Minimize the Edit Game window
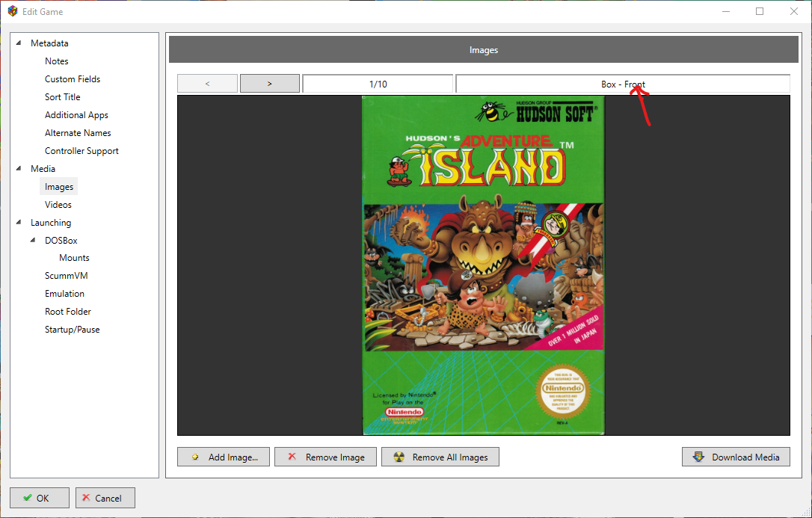This screenshot has height=518, width=812. point(725,11)
